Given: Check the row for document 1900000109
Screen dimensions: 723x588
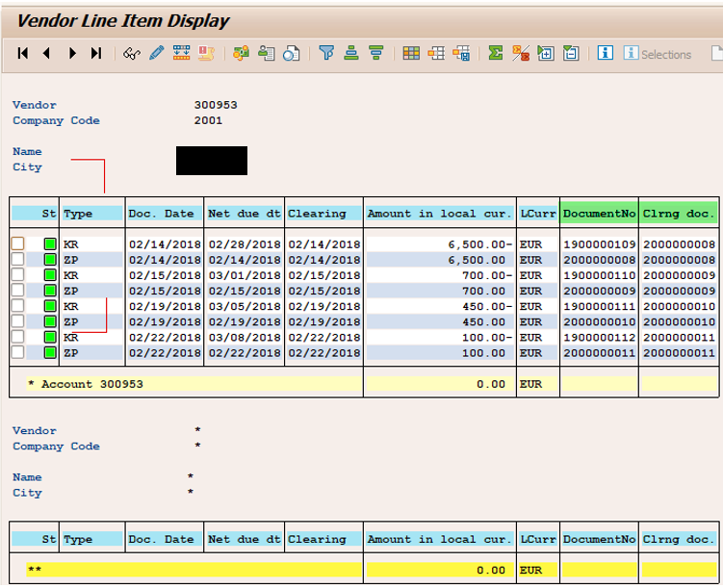Looking at the screenshot, I should click(x=17, y=244).
